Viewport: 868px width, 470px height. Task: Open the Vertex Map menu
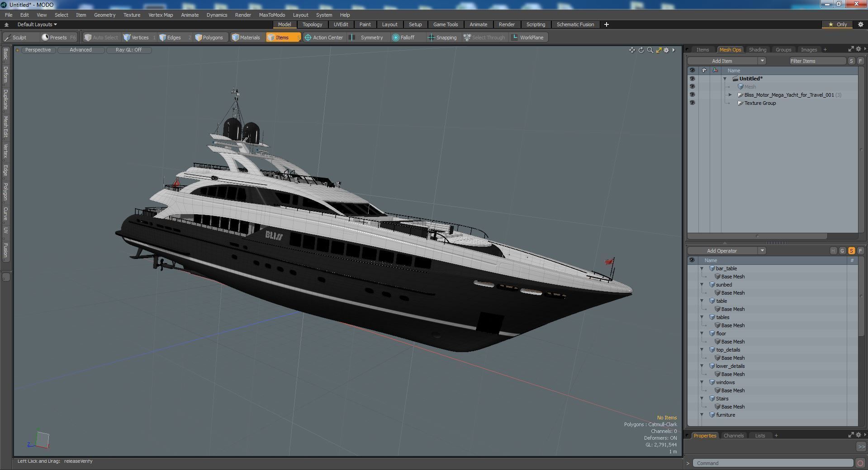click(161, 15)
